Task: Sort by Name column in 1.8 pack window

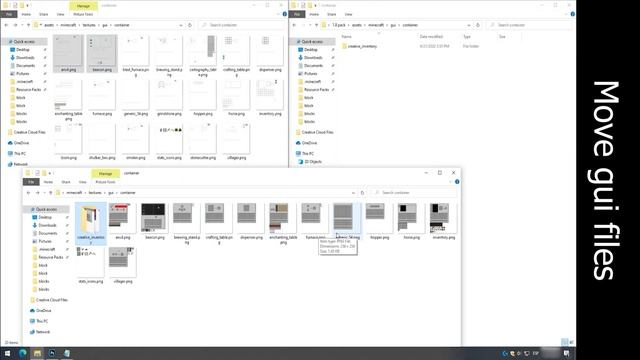Action: (x=347, y=37)
